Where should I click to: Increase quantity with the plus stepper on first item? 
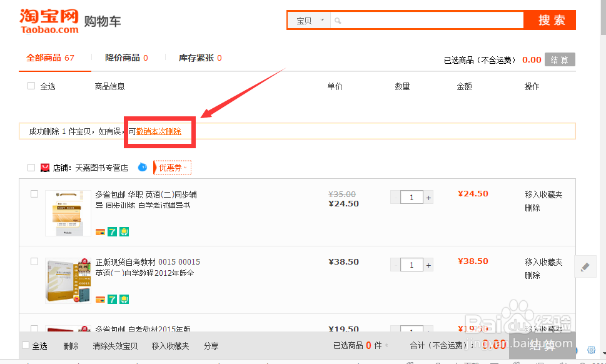click(x=428, y=197)
